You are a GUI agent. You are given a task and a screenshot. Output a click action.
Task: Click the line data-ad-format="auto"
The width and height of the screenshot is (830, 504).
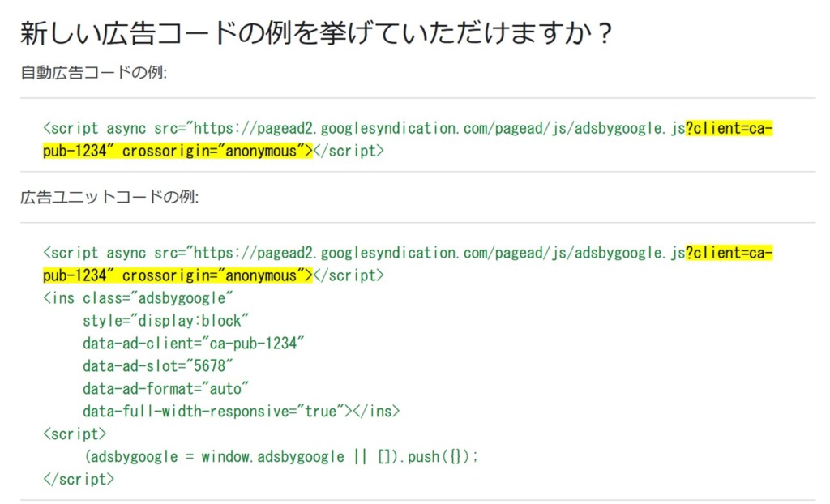tap(165, 389)
